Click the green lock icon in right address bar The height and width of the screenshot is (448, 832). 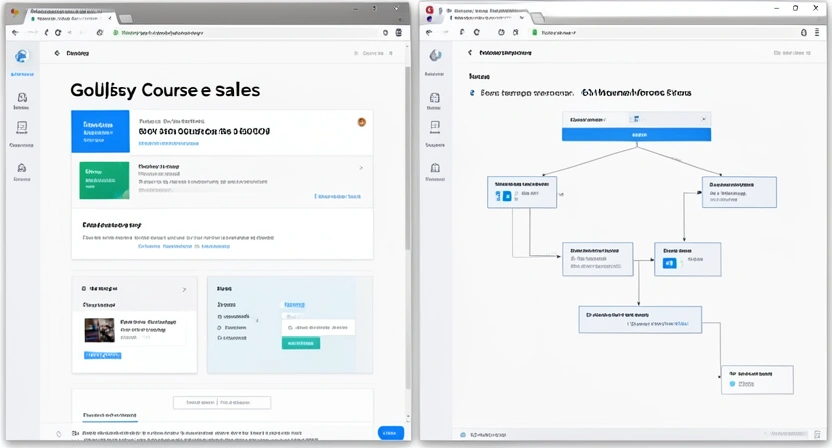534,32
